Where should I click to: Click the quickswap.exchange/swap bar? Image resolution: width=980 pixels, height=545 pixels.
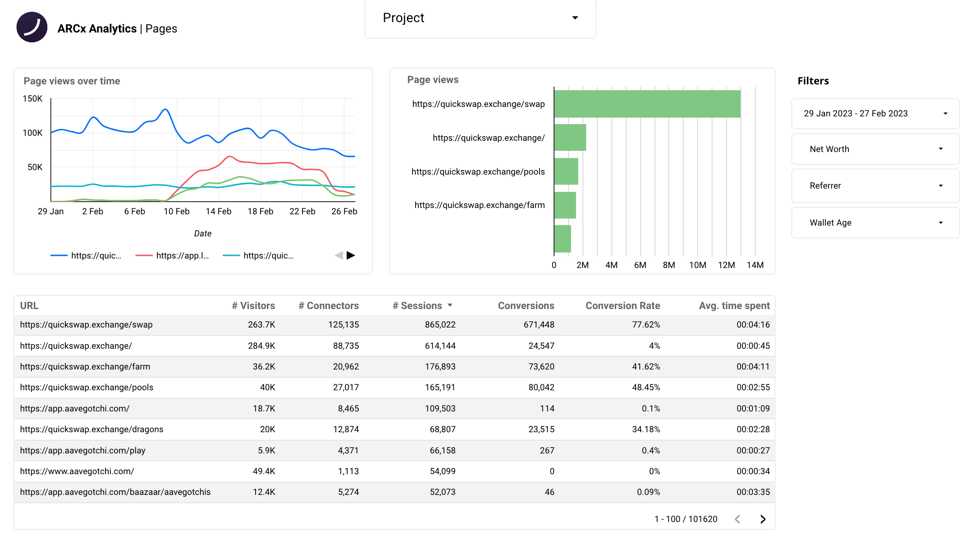pos(647,104)
